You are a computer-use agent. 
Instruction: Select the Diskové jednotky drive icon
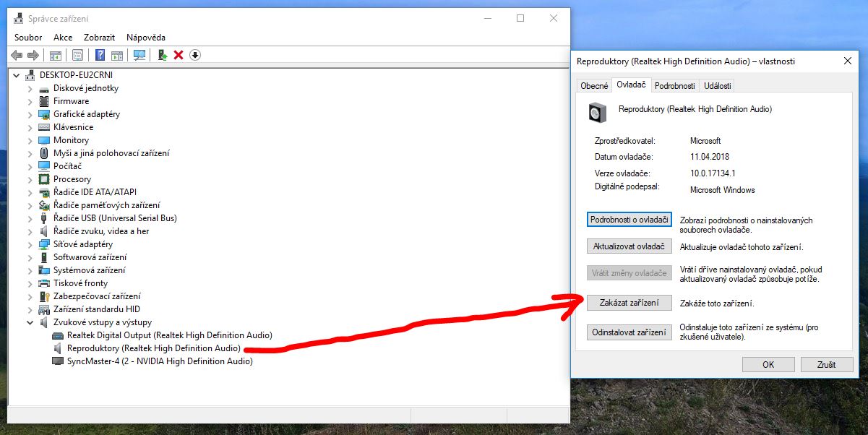(44, 88)
